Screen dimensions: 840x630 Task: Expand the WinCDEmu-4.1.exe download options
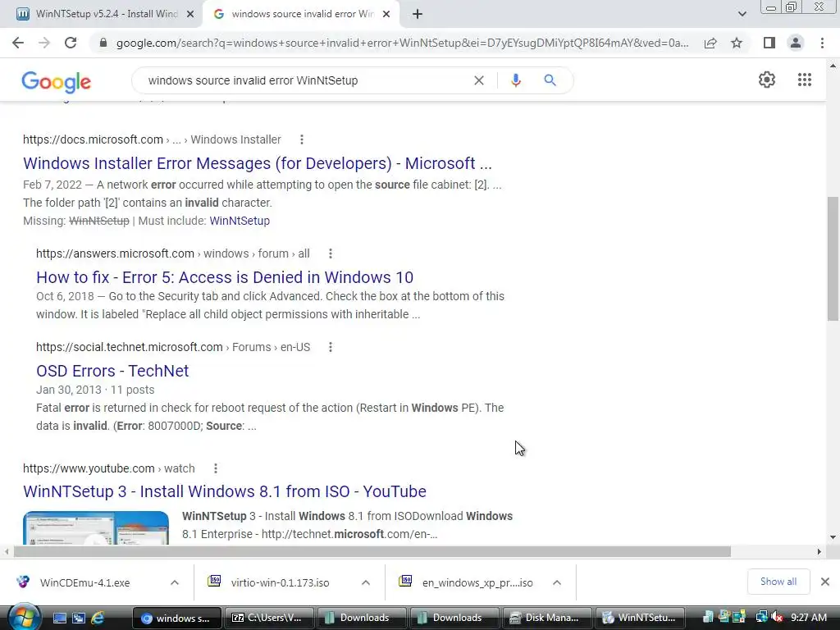click(175, 582)
